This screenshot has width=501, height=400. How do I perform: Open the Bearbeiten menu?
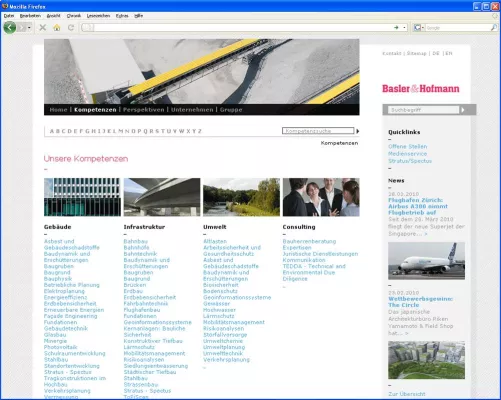[30, 16]
